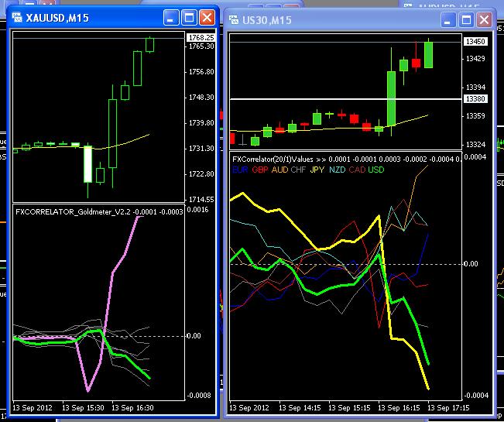Close the XAUUSD,M15 chart window
Image resolution: width=504 pixels, height=422 pixels.
point(207,17)
